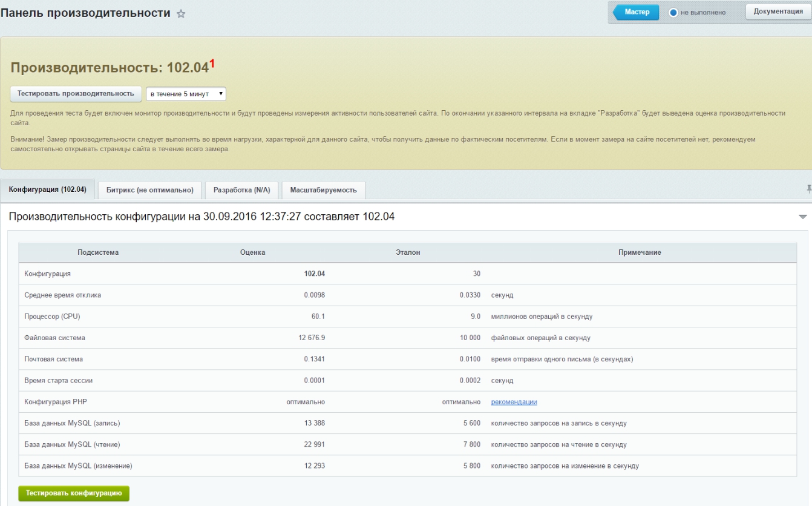Click the green 'Тестировать конфигурацию' button
This screenshot has height=506, width=812.
74,493
